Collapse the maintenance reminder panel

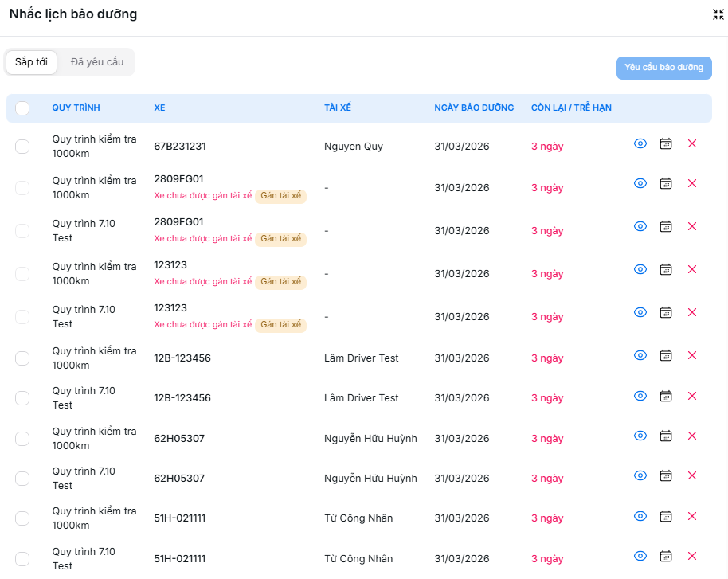(718, 14)
